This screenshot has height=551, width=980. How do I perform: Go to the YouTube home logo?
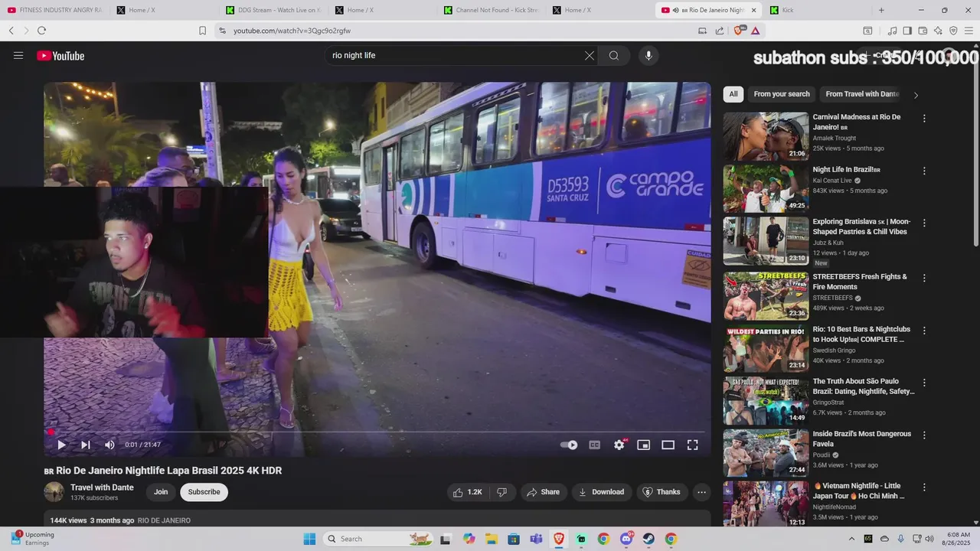60,55
